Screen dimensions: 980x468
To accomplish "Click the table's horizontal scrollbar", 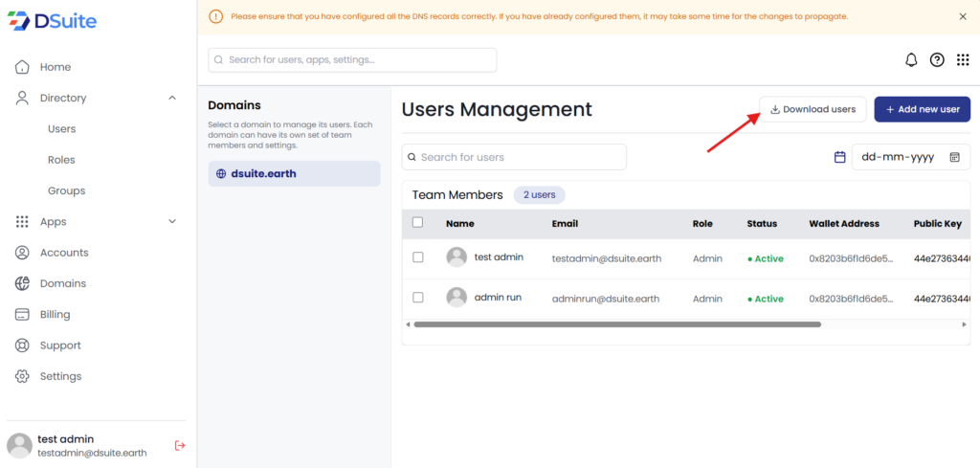I will coord(617,324).
